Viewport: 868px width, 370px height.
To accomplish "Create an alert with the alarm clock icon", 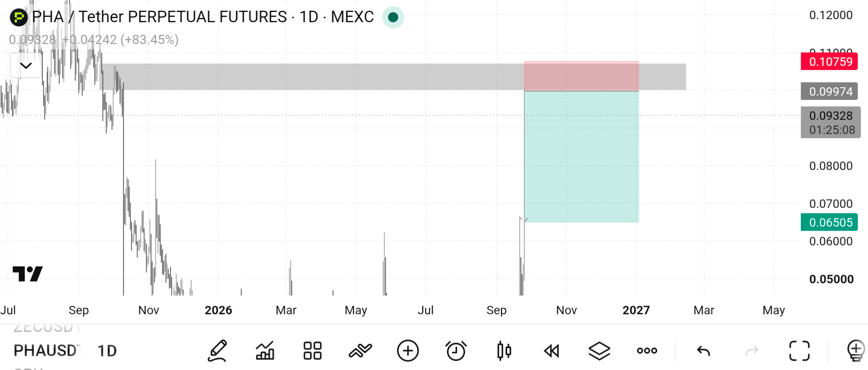I will point(456,350).
